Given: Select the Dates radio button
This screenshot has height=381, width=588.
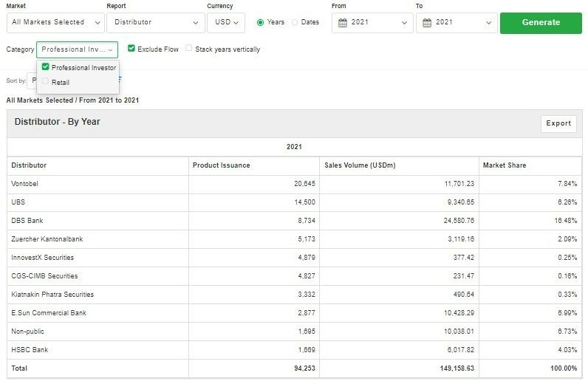Looking at the screenshot, I should (x=295, y=22).
